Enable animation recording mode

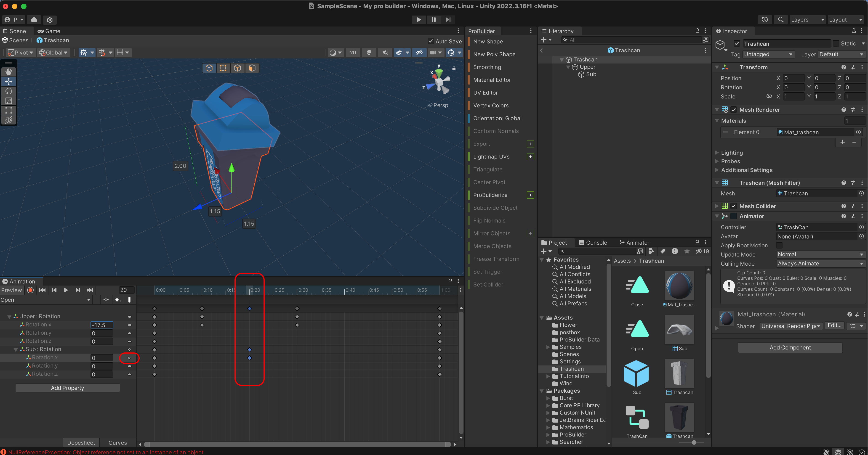30,290
